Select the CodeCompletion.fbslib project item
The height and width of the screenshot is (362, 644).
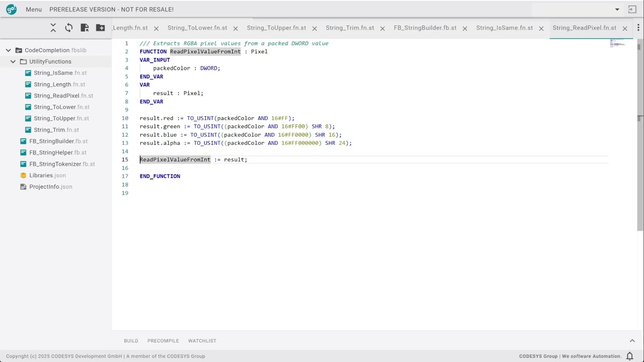click(55, 50)
